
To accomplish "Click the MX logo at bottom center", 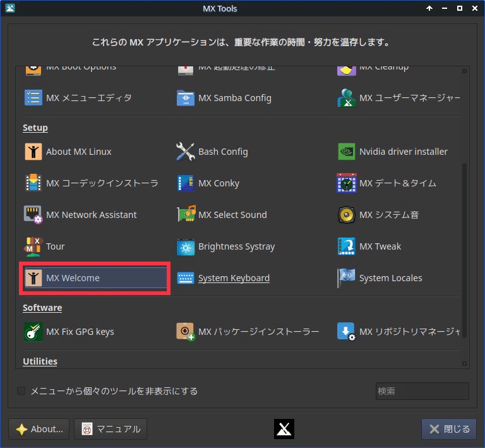I will (284, 429).
